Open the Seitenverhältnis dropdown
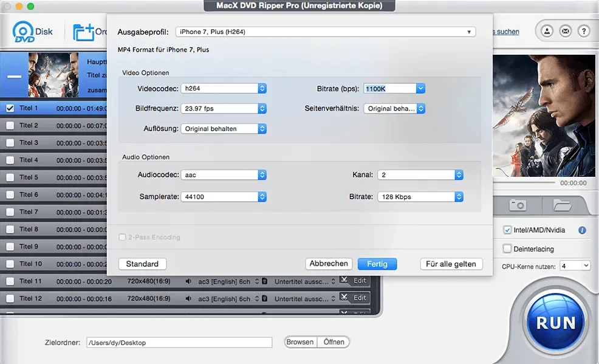The image size is (599, 364). [x=394, y=109]
